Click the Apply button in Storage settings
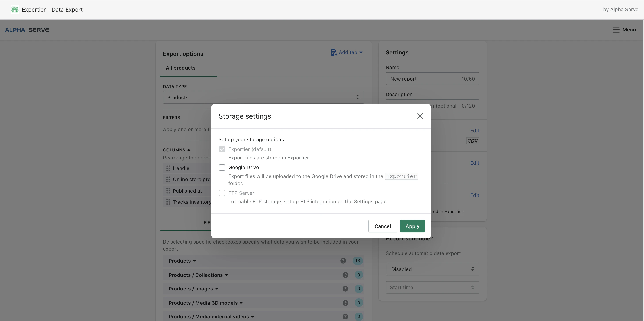 412,226
